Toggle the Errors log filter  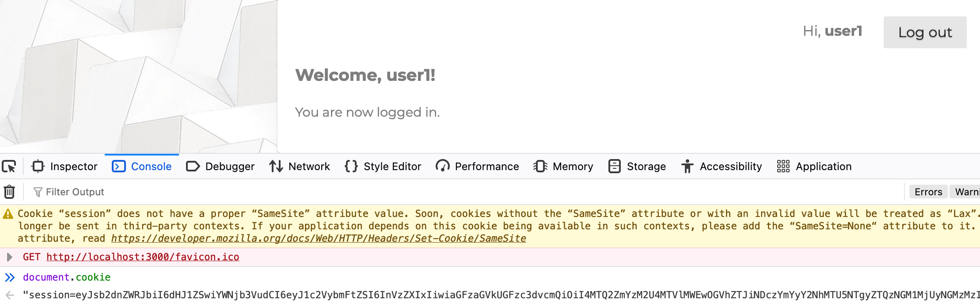tap(927, 192)
